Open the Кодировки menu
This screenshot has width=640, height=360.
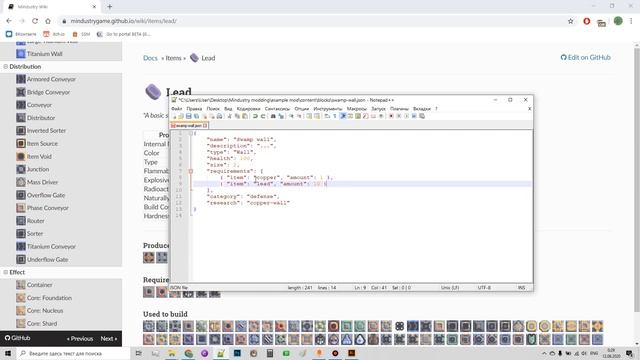point(248,109)
